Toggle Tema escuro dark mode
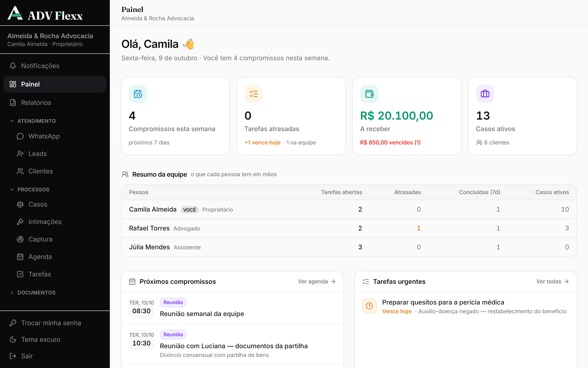588x368 pixels. 55,339
